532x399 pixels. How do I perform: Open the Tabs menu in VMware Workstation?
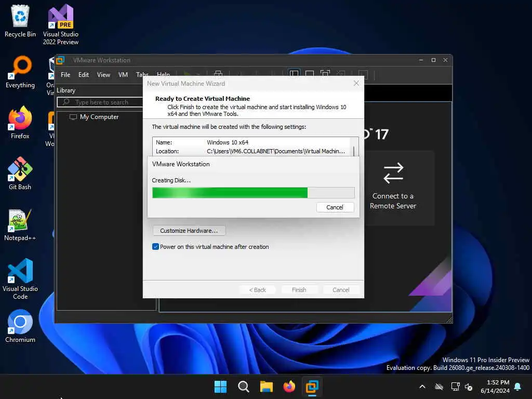click(x=142, y=74)
